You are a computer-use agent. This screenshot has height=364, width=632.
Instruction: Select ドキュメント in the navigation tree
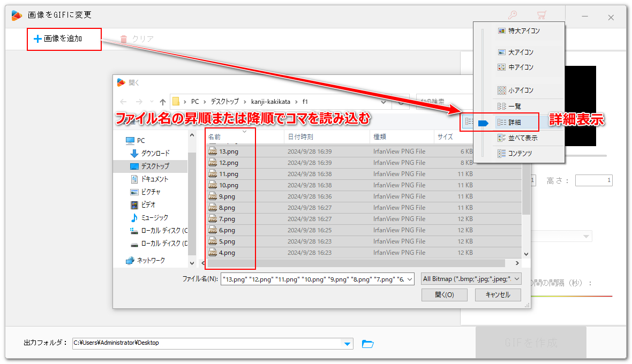point(150,179)
